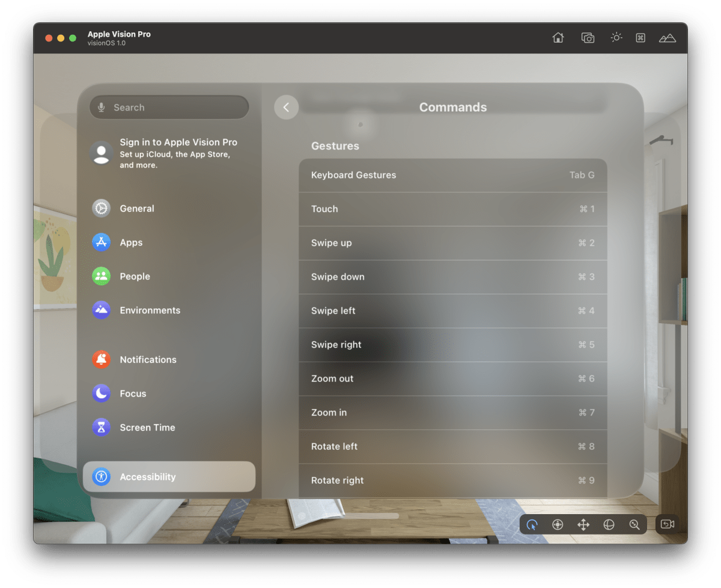Click the red Notifications bell icon
Image resolution: width=721 pixels, height=588 pixels.
tap(101, 360)
